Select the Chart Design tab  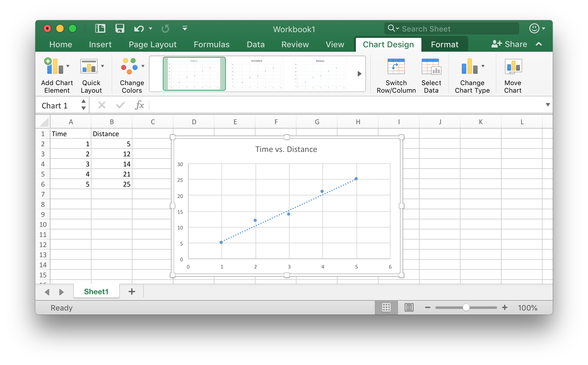[x=388, y=44]
